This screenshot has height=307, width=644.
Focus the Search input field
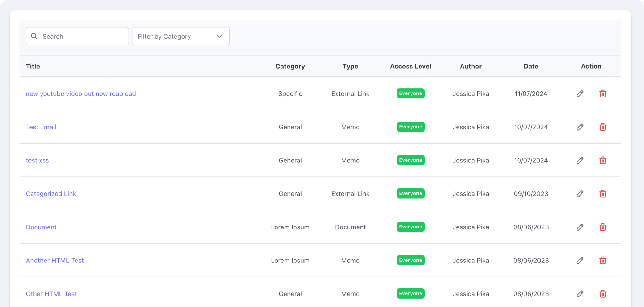77,36
